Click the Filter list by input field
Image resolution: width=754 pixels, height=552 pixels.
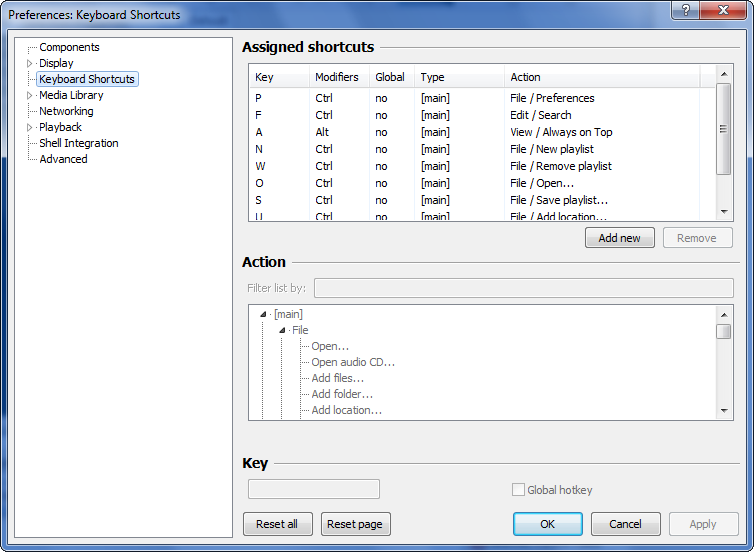[x=523, y=288]
